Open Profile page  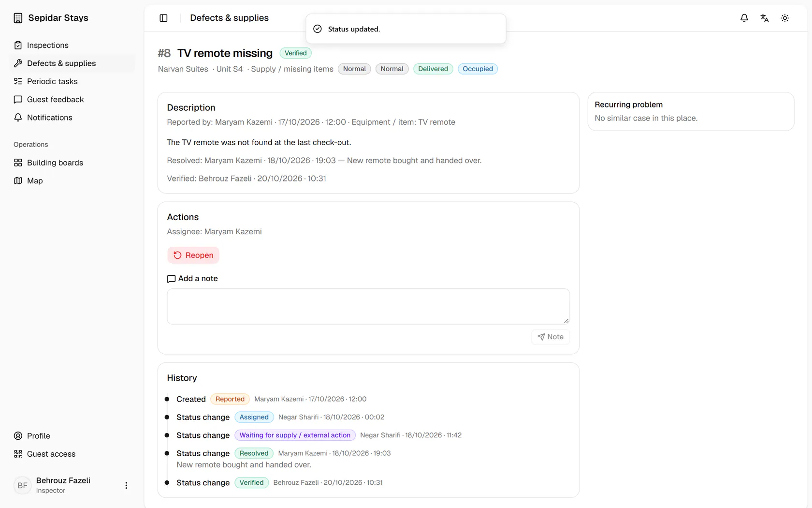tap(72, 436)
